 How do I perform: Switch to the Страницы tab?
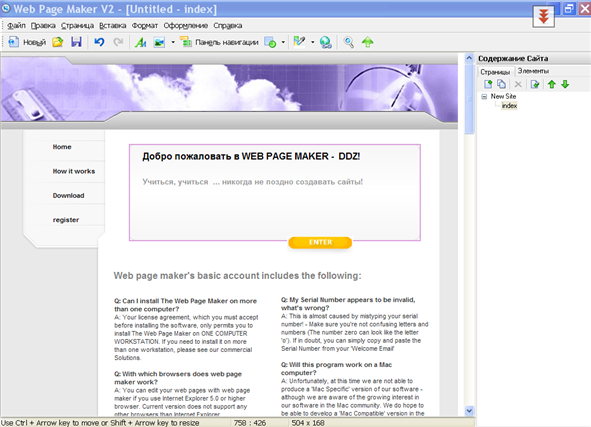(495, 72)
